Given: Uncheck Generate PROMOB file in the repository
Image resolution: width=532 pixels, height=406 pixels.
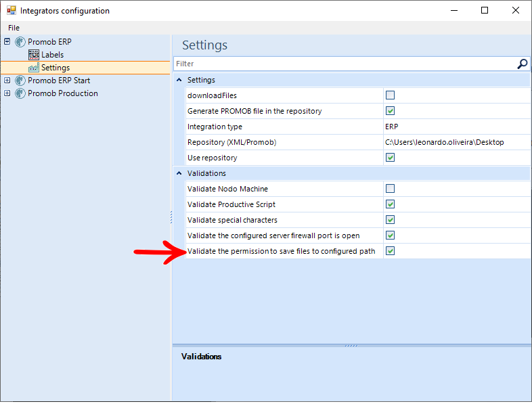Looking at the screenshot, I should [390, 111].
